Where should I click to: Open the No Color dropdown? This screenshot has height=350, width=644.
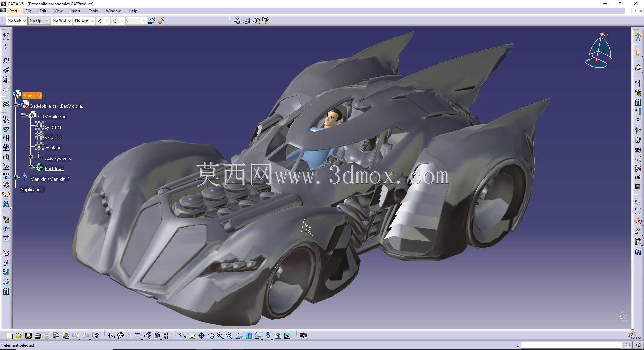pyautogui.click(x=16, y=21)
